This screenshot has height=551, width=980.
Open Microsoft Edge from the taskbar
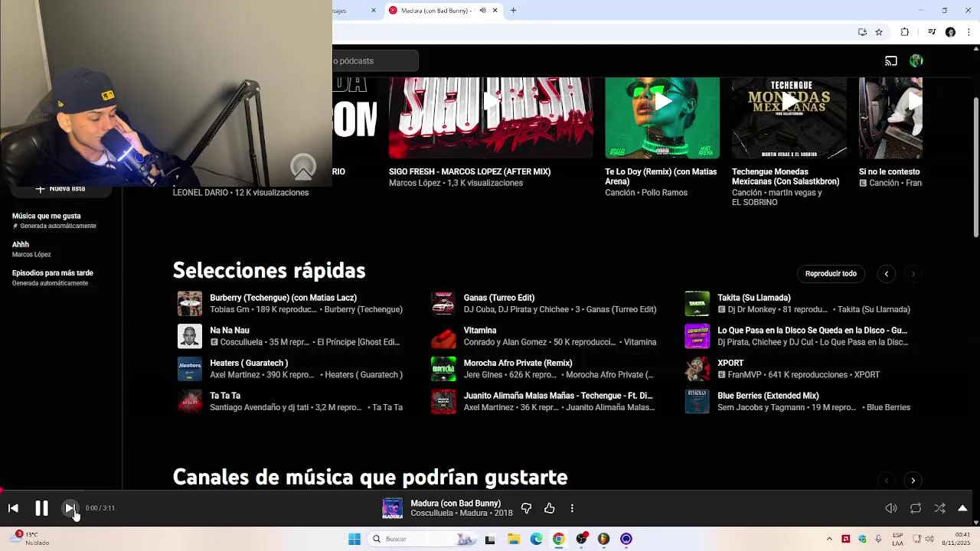[536, 540]
